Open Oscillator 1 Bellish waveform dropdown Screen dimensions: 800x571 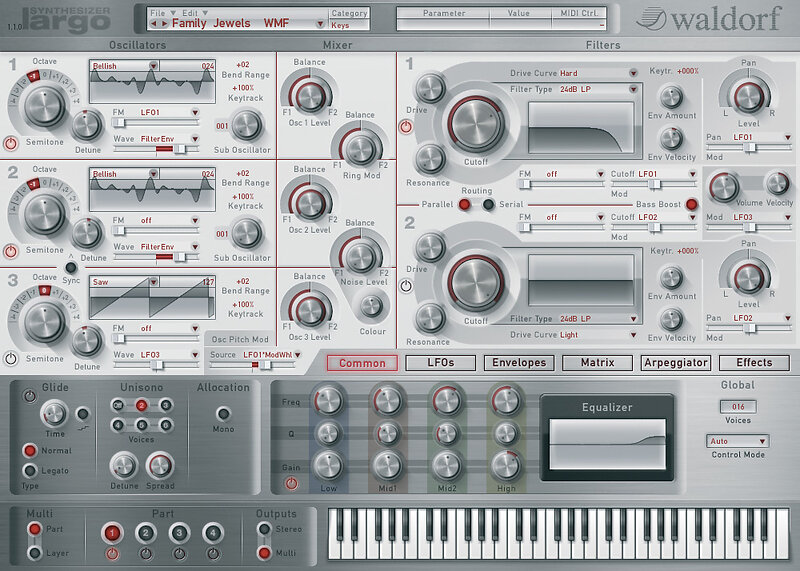(153, 66)
